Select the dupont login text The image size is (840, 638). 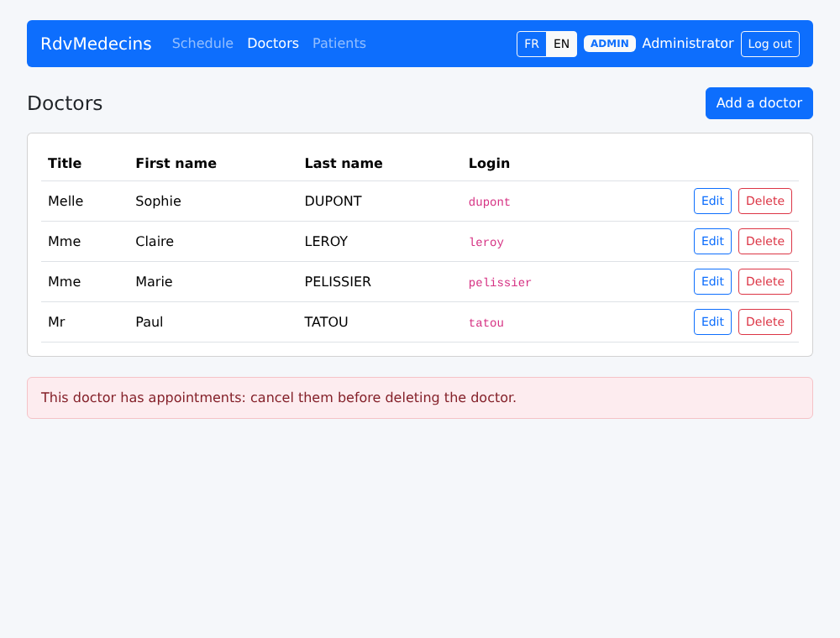[489, 201]
